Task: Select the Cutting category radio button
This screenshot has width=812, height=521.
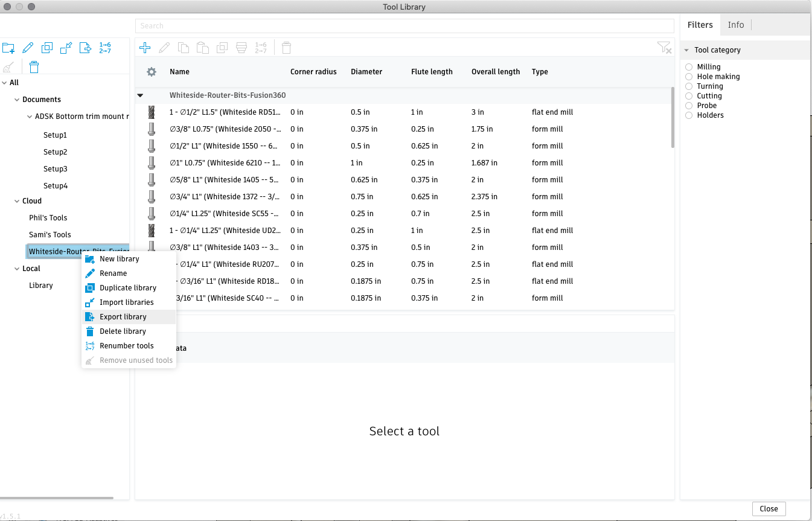Action: coord(689,96)
